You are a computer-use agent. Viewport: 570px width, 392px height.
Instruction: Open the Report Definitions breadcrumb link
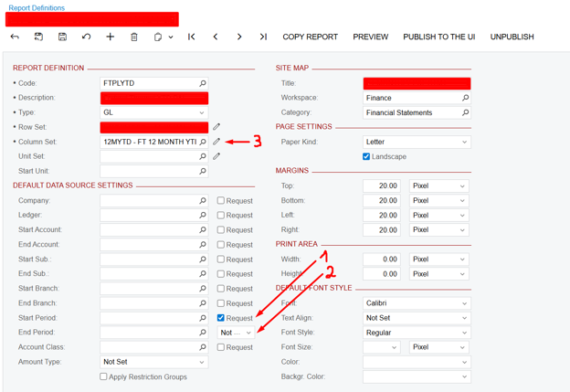(37, 7)
